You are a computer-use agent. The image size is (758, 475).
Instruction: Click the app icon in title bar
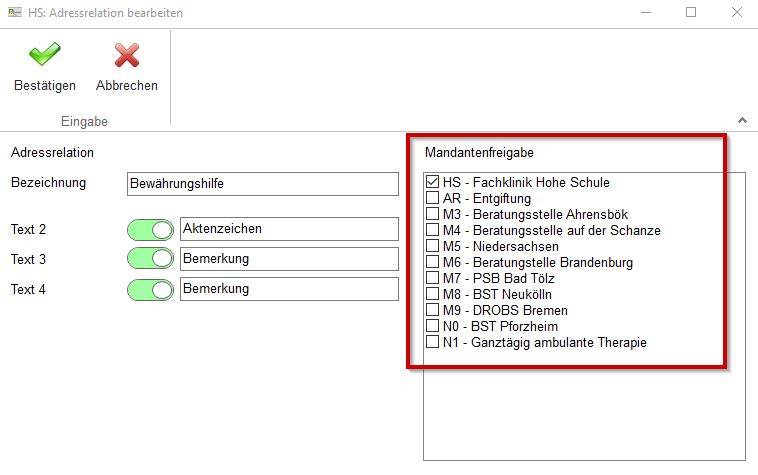point(13,14)
